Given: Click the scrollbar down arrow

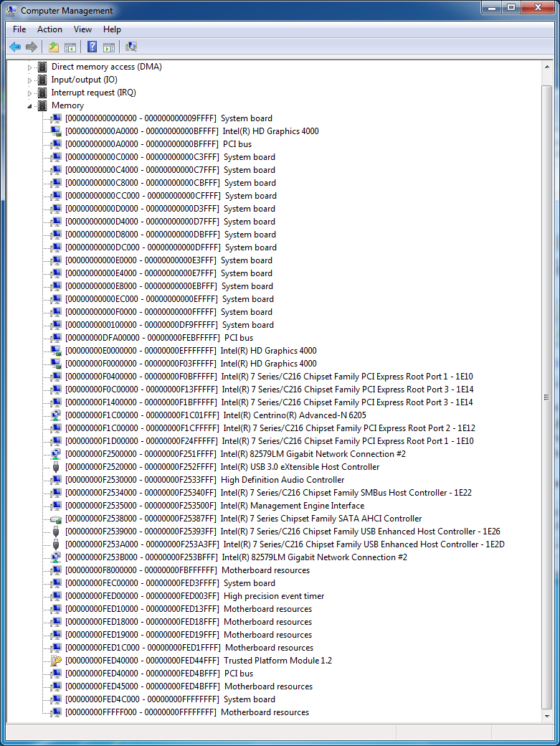Looking at the screenshot, I should tap(546, 716).
